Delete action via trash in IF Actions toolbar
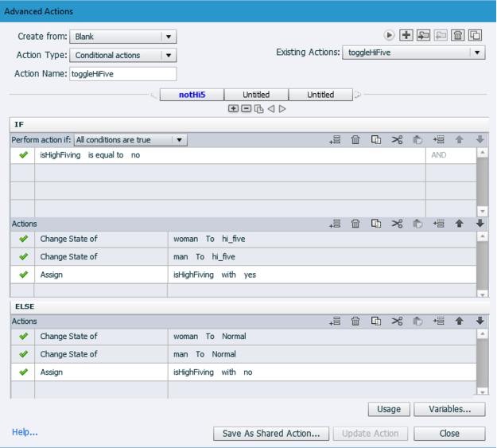The image size is (497, 448). (355, 224)
